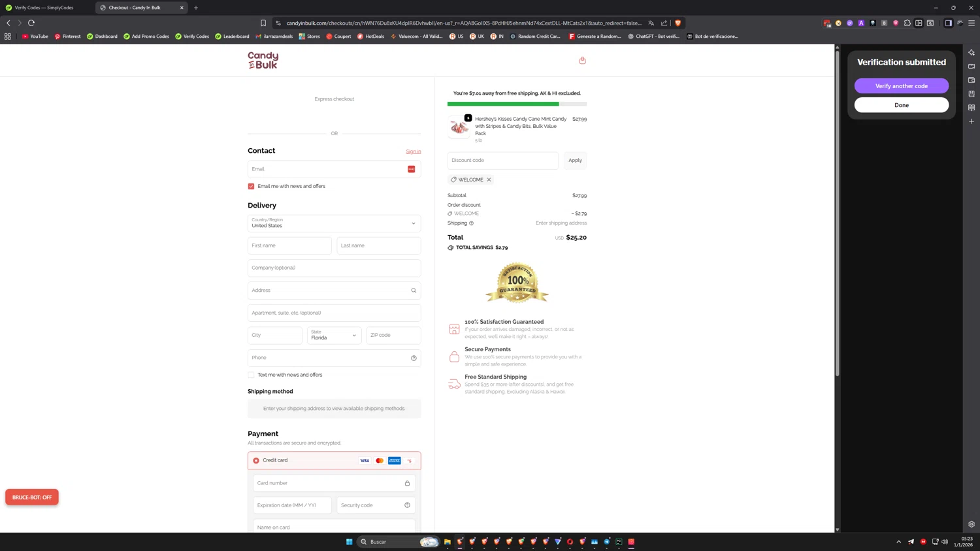Select the Credit card radio button
980x551 pixels.
coord(256,461)
